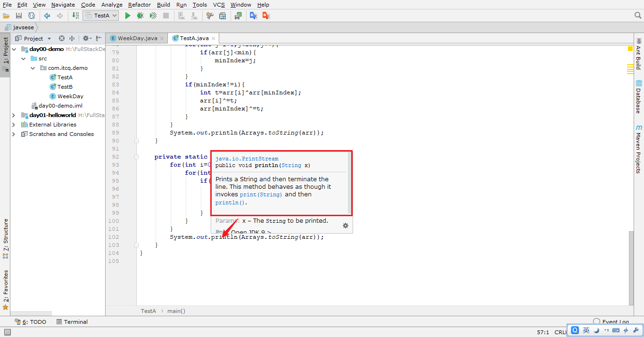
Task: Select day00-demo.iml file in tree
Action: [57, 106]
